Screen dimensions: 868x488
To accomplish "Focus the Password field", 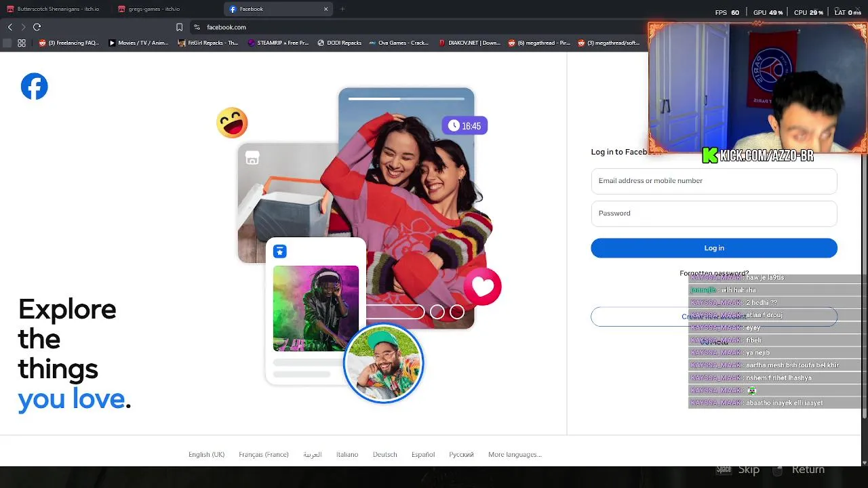I will click(x=714, y=213).
